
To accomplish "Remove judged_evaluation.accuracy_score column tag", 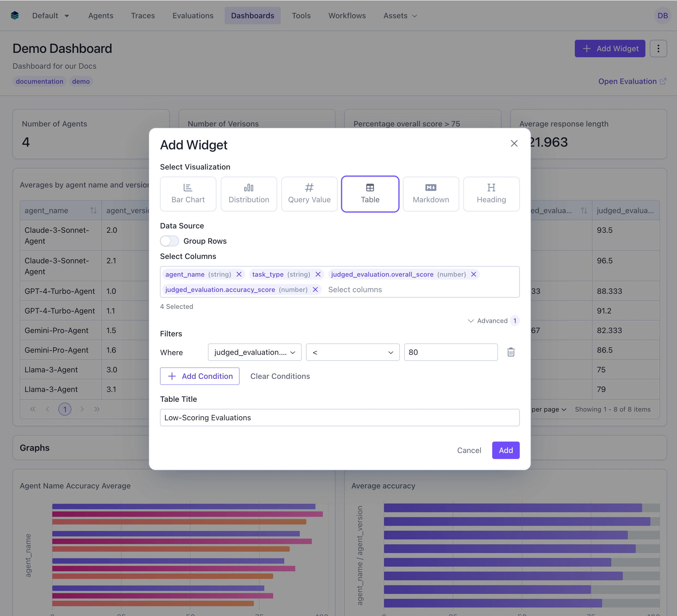I will 315,289.
